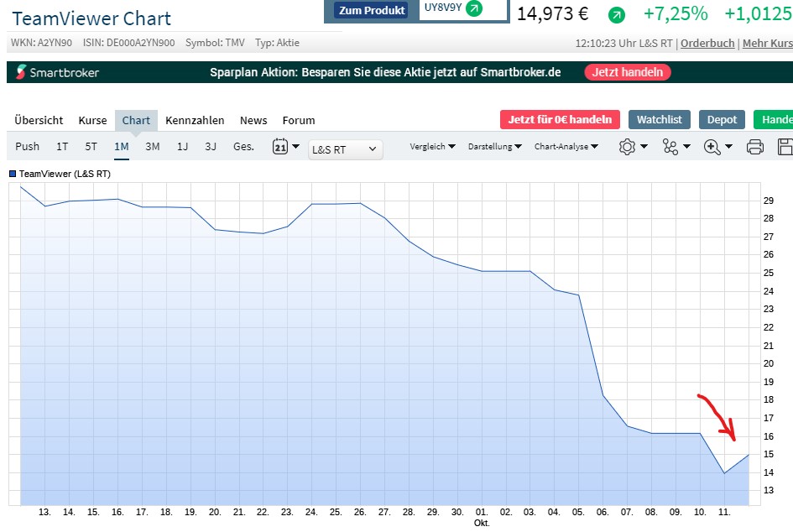Open the L&S RT exchange dropdown
The image size is (793, 532).
coord(345,149)
